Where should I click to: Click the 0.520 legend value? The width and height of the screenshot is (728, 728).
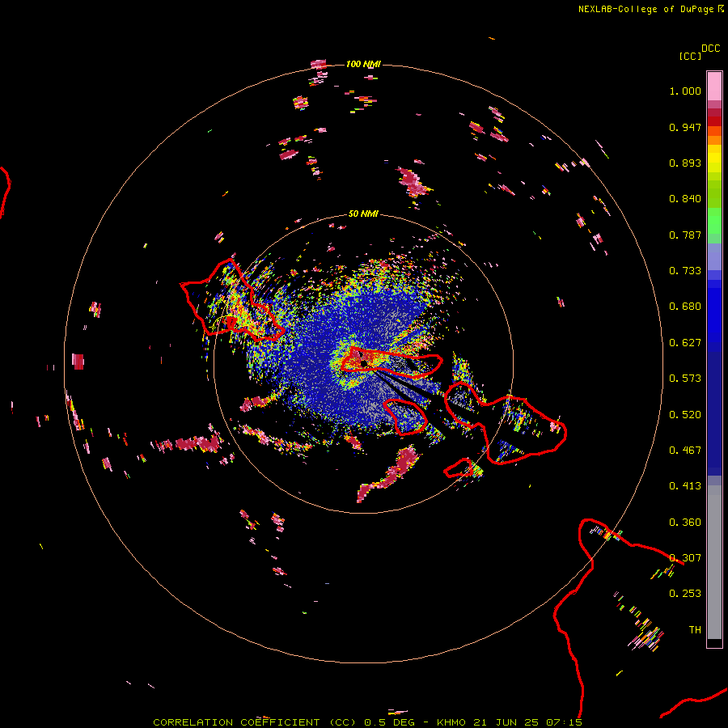(x=685, y=415)
